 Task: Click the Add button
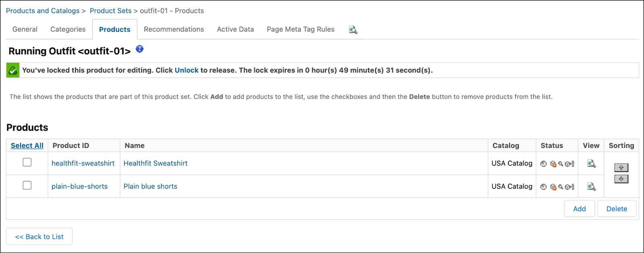click(579, 209)
